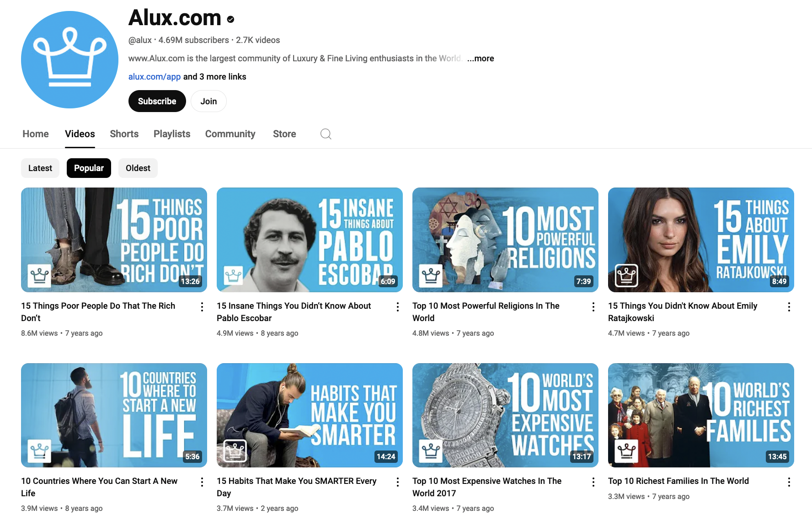Click title '15 Things You Didn't Know About Emily Ratajkowski'

pos(683,312)
